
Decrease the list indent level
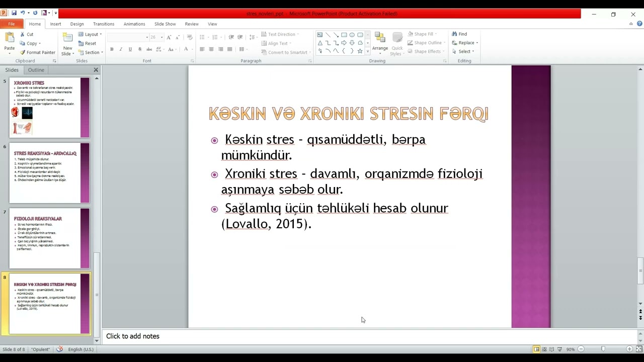click(x=231, y=37)
